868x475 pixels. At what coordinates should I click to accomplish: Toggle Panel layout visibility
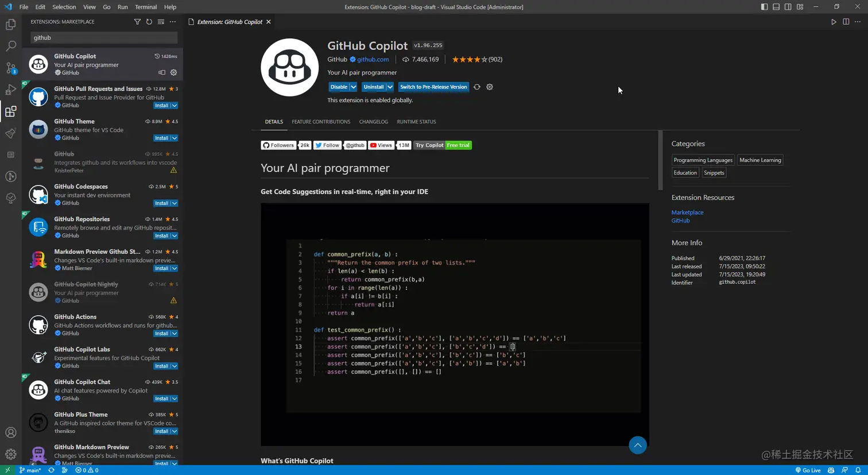[776, 7]
